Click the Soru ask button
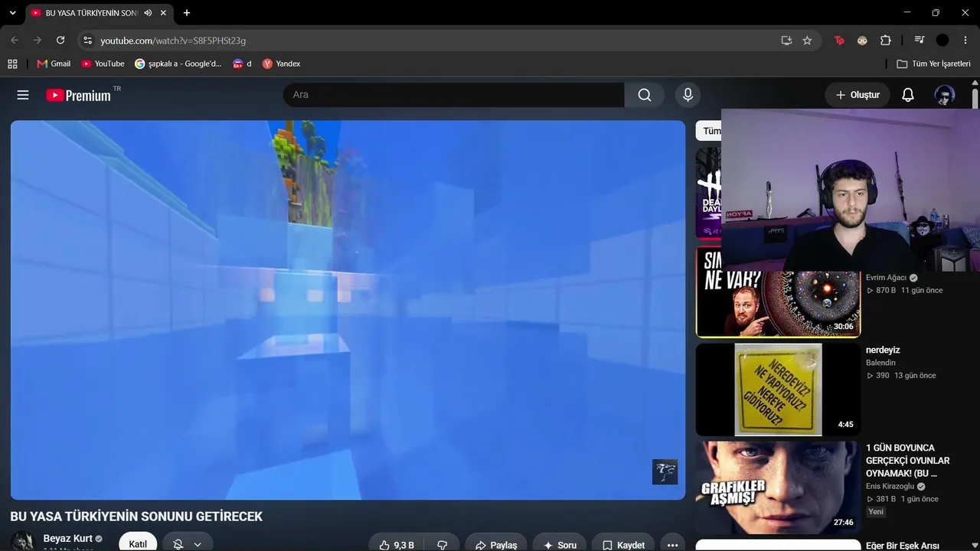Screen dimensions: 980x551 [x=559, y=544]
